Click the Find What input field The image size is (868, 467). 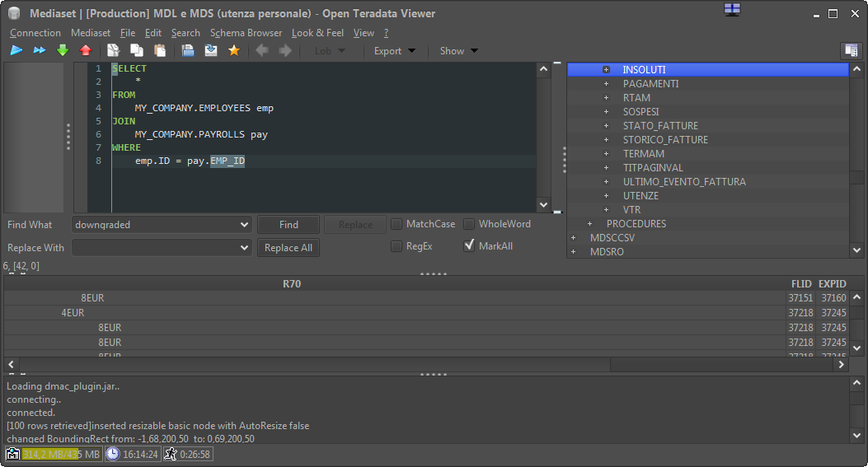tap(155, 225)
